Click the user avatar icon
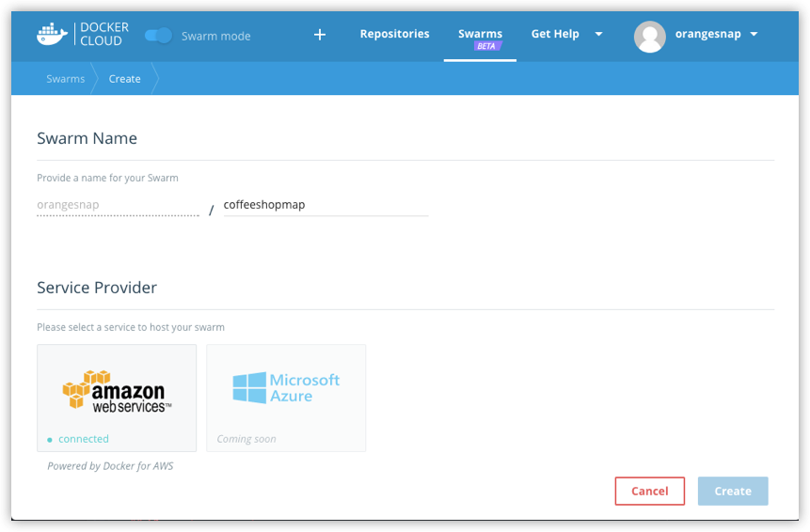 [x=649, y=36]
